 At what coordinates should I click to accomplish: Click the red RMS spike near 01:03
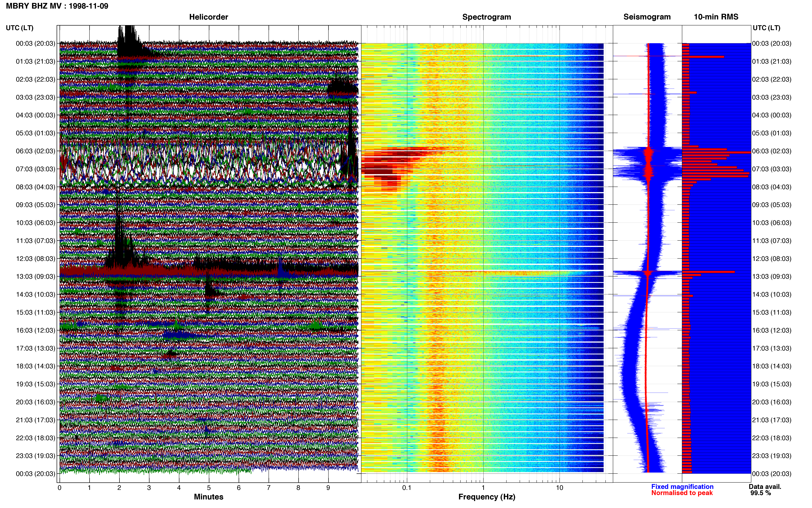[703, 57]
